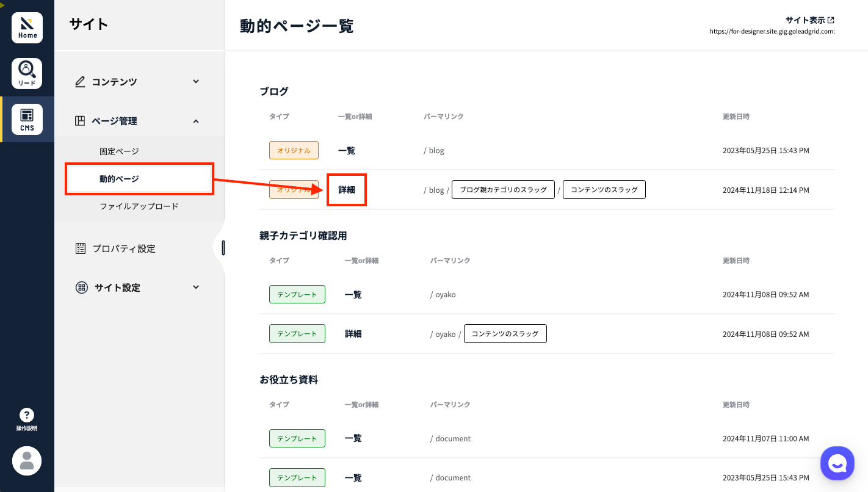Click the 09:52 AM date in oyako 詳細 row
The height and width of the screenshot is (492, 868).
click(766, 334)
